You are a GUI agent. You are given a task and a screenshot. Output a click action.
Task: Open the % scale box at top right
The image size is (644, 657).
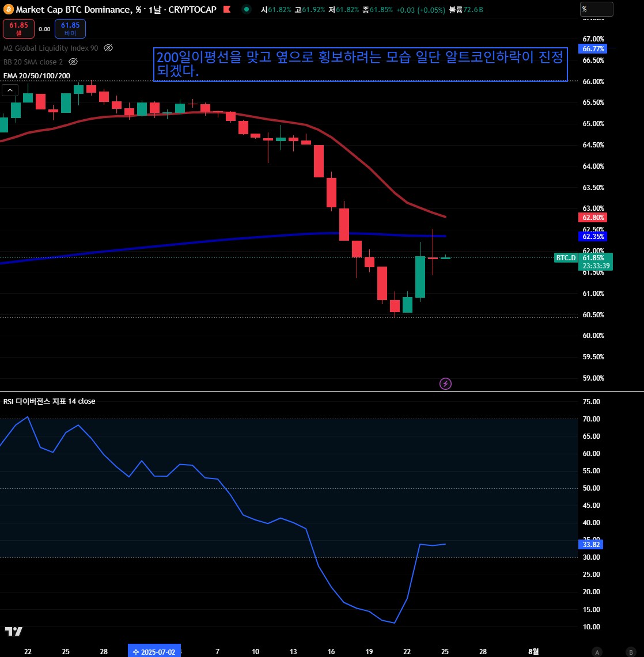tap(596, 9)
